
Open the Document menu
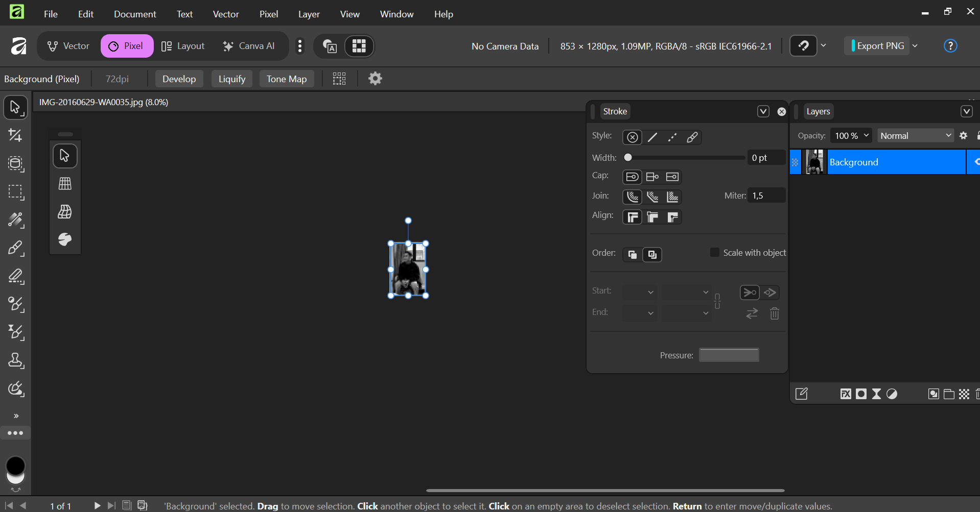tap(134, 14)
